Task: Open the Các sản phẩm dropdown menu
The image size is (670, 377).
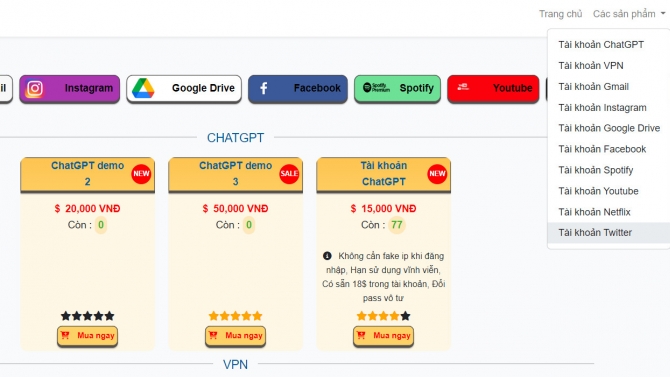Action: (x=629, y=14)
